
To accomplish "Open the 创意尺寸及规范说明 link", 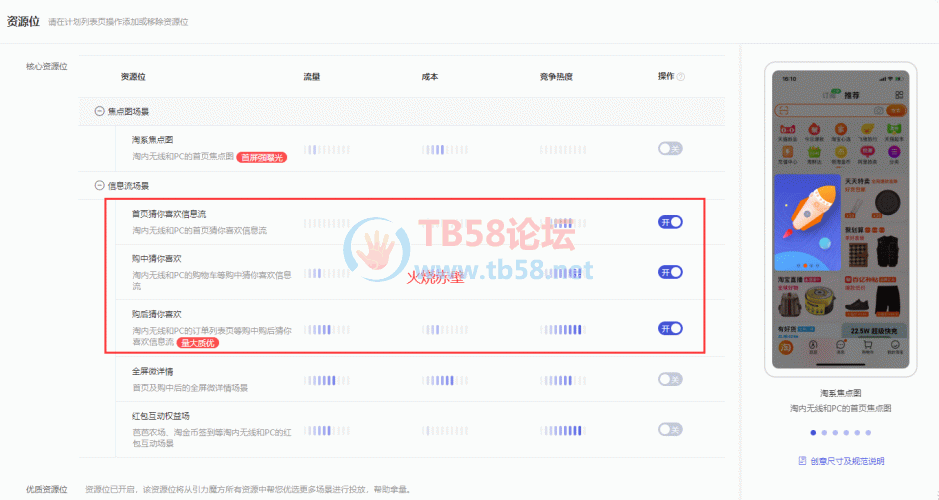I will coord(846,461).
